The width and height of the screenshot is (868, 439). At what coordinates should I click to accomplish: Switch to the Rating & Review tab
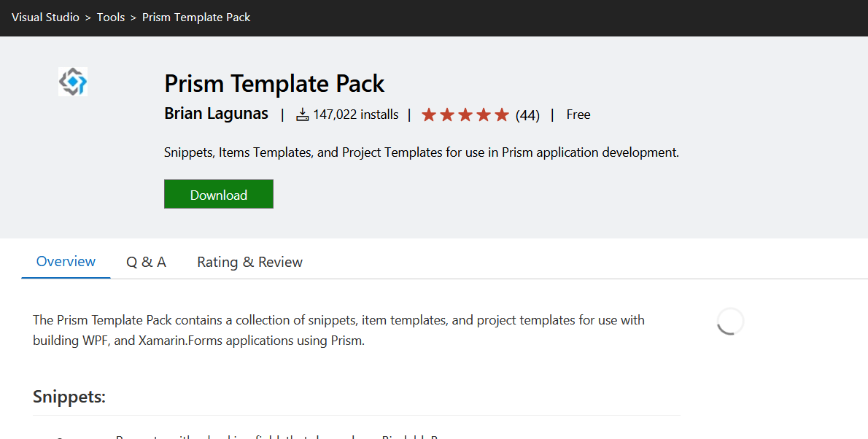(249, 262)
